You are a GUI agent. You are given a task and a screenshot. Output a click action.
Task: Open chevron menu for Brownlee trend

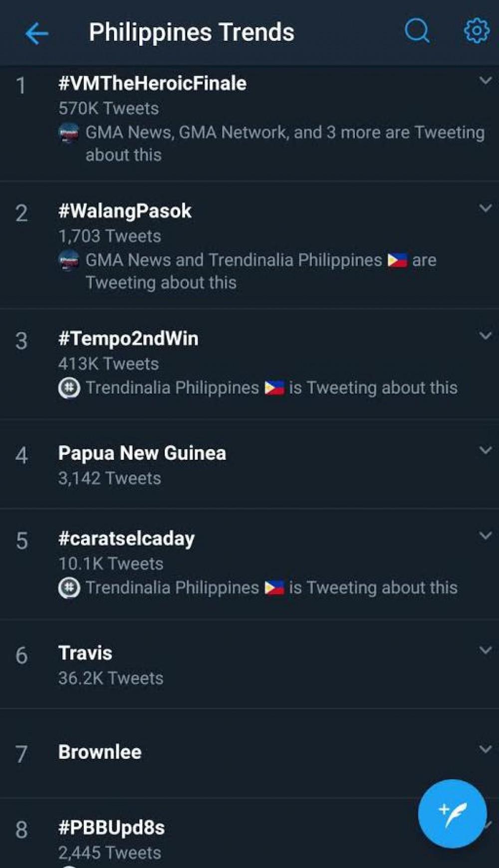[x=485, y=749]
